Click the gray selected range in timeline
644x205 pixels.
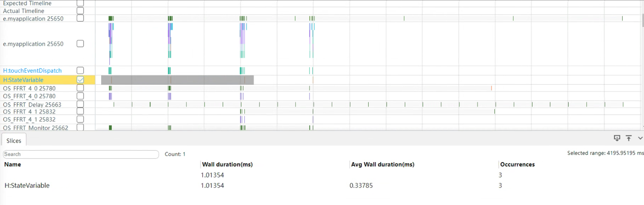coord(178,80)
